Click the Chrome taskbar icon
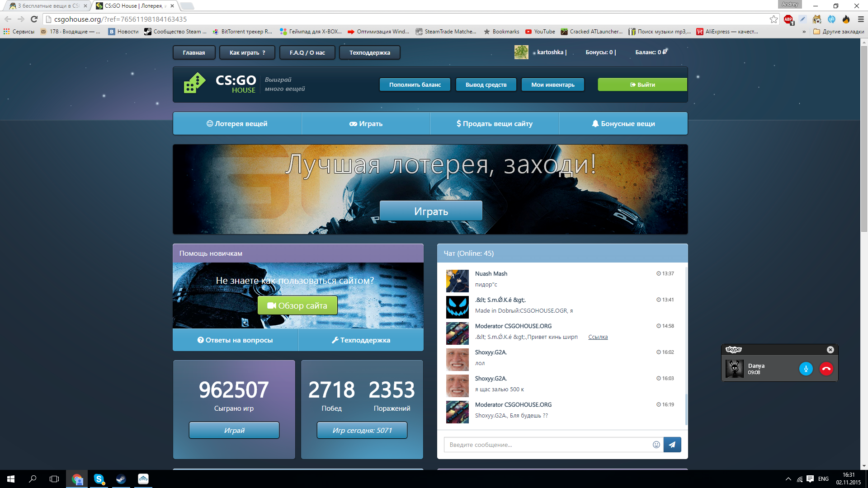 click(x=77, y=479)
